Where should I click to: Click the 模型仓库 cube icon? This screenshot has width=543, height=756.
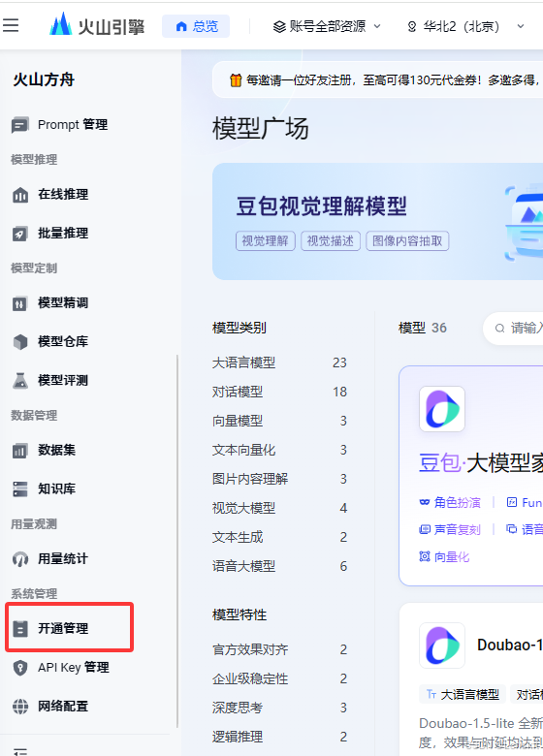19,342
